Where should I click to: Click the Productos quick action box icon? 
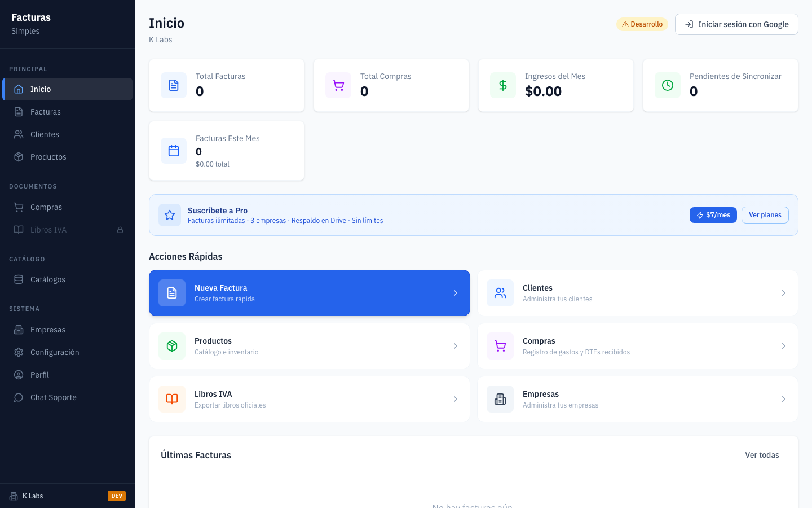172,346
